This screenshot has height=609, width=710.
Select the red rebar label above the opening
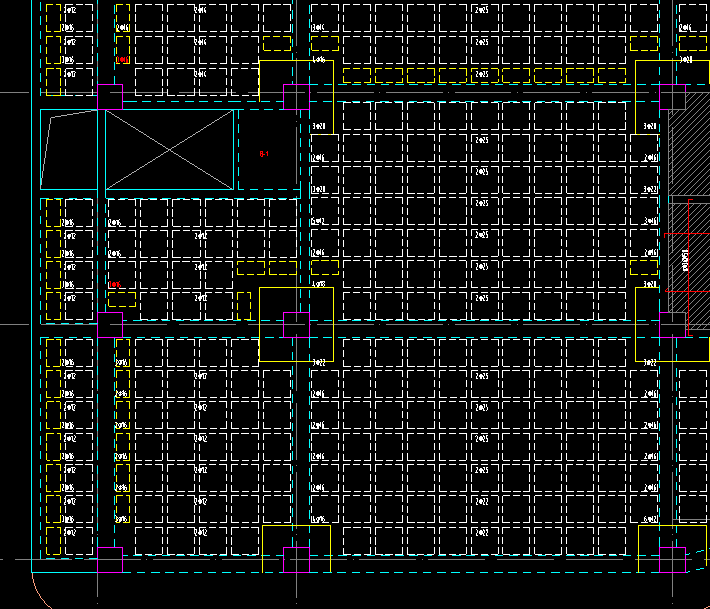tap(123, 60)
